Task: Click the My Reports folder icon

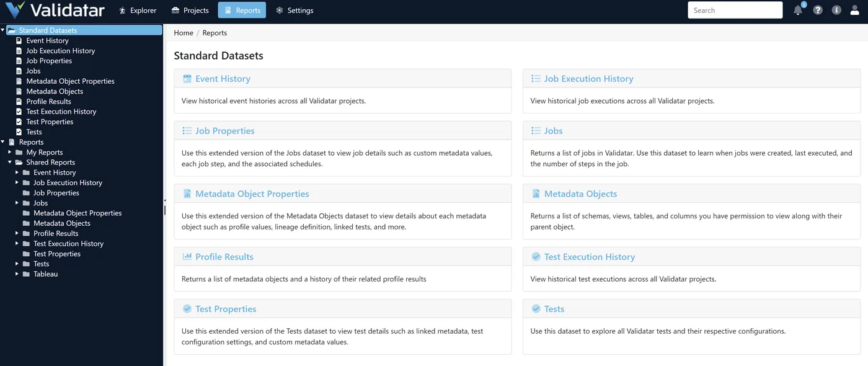Action: [x=19, y=152]
